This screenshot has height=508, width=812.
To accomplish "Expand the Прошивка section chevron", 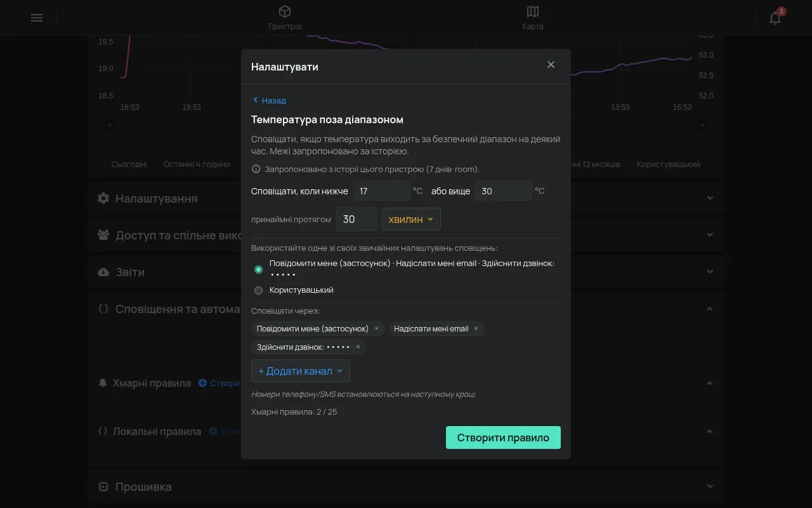I will [710, 486].
